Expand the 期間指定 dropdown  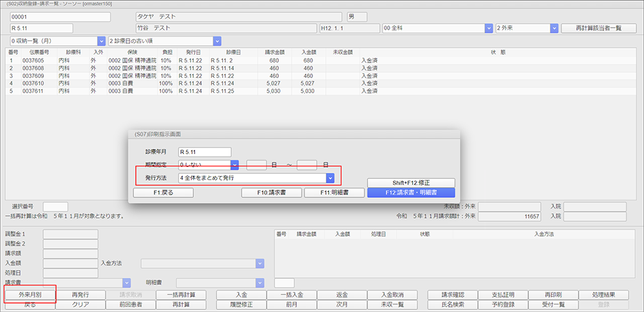235,165
